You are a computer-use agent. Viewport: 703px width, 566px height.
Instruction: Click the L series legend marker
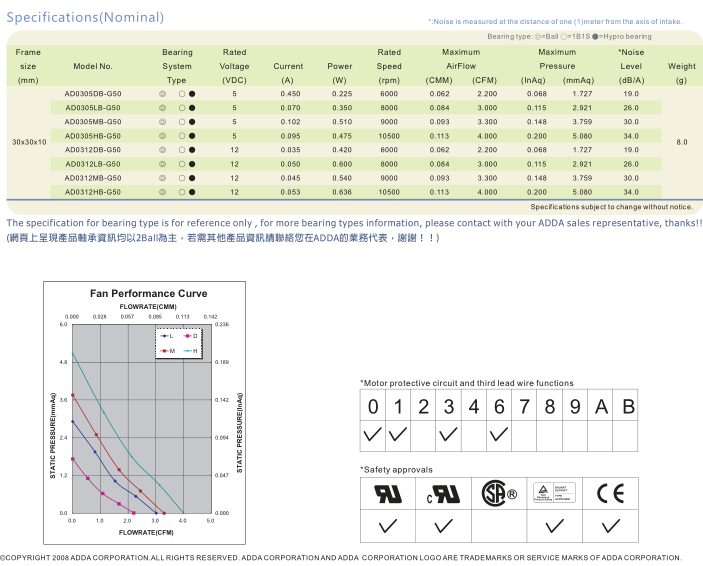pos(166,336)
